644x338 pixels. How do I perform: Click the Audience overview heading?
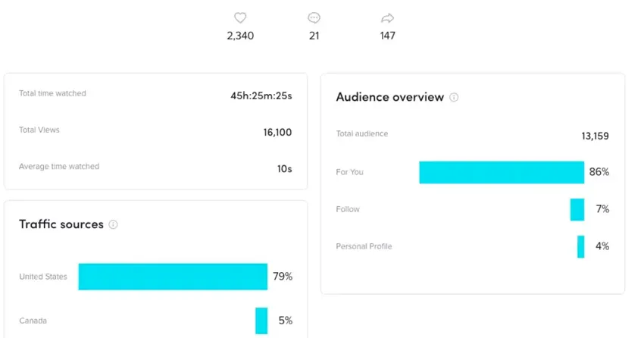point(389,98)
